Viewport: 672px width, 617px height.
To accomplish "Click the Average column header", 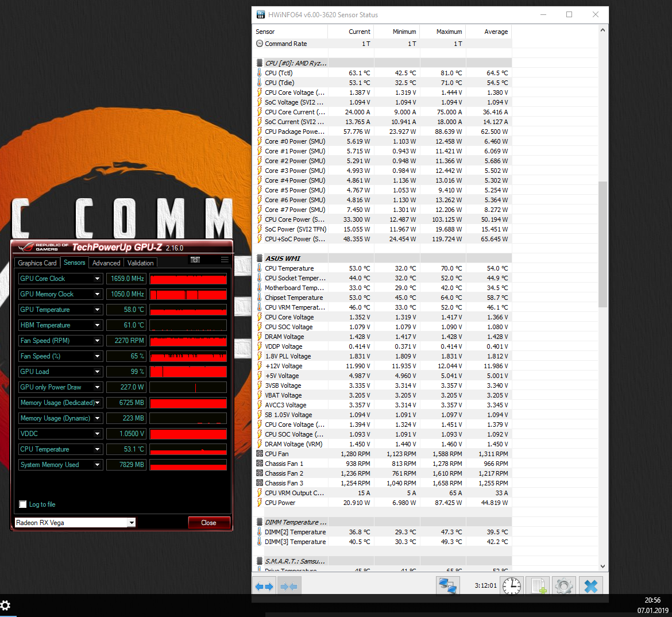I will click(489, 32).
